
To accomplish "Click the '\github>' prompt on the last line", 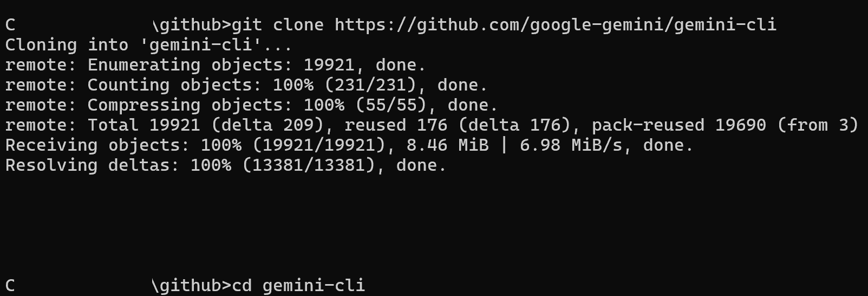I will pyautogui.click(x=191, y=286).
